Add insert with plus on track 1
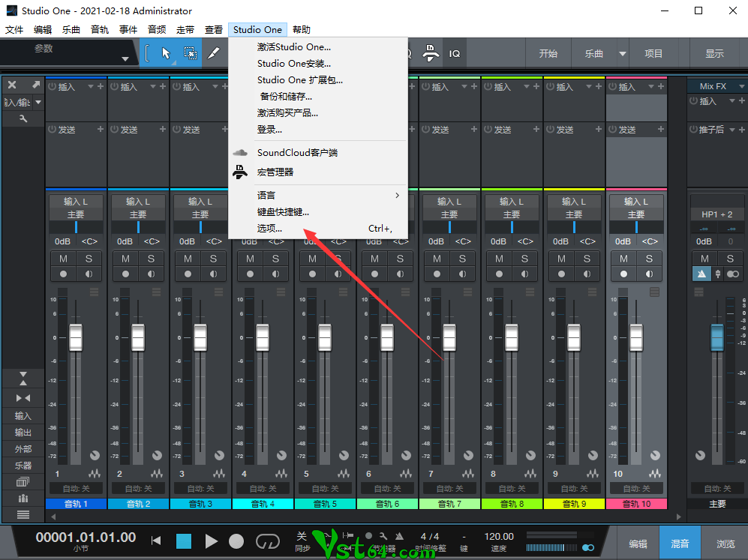The image size is (748, 560). click(101, 86)
